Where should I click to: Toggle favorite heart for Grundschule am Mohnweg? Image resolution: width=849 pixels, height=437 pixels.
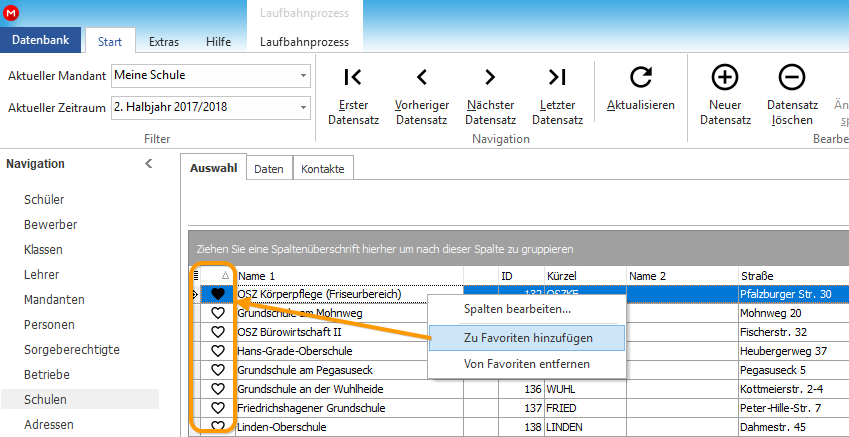click(x=218, y=313)
